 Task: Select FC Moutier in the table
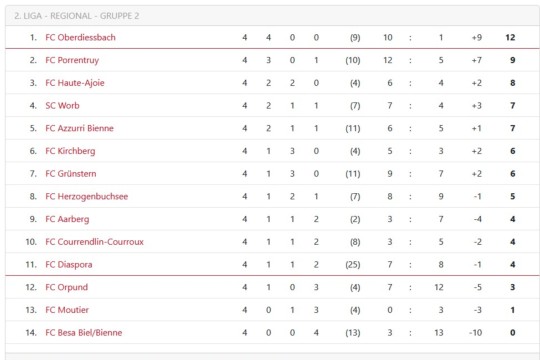pyautogui.click(x=67, y=310)
